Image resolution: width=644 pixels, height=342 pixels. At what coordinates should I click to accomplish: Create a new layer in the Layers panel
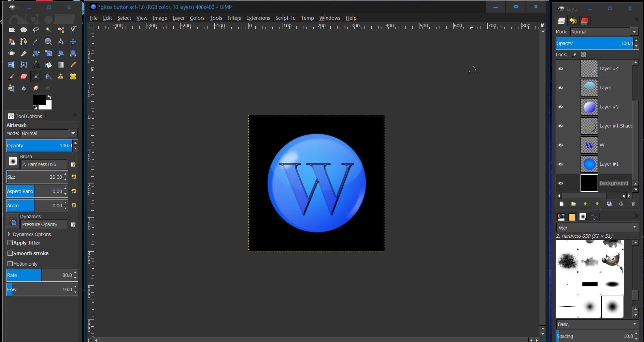pyautogui.click(x=561, y=204)
